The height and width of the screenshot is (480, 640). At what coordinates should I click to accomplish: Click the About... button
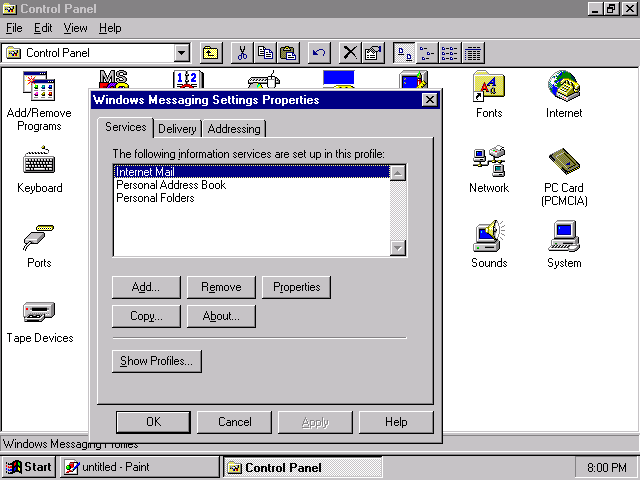(221, 316)
